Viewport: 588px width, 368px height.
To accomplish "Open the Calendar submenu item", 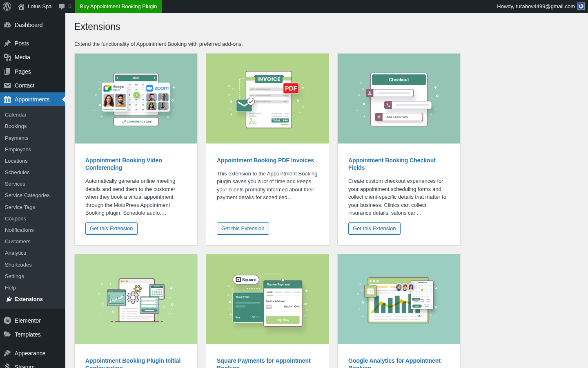I will click(16, 115).
